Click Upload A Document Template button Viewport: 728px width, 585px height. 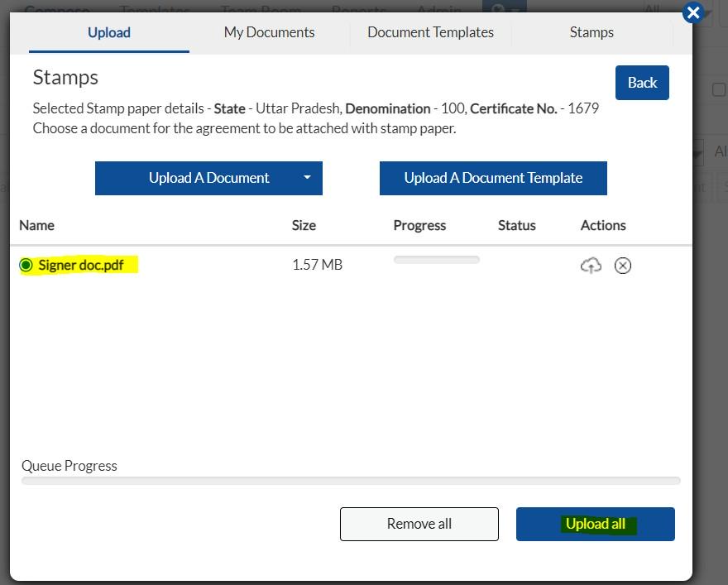pos(493,178)
